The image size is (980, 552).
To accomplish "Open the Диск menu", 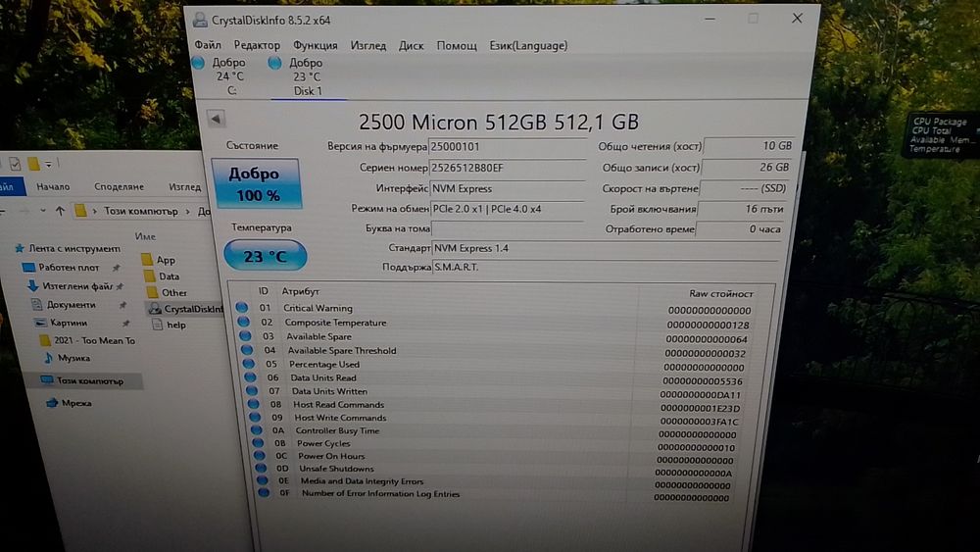I will pos(412,46).
